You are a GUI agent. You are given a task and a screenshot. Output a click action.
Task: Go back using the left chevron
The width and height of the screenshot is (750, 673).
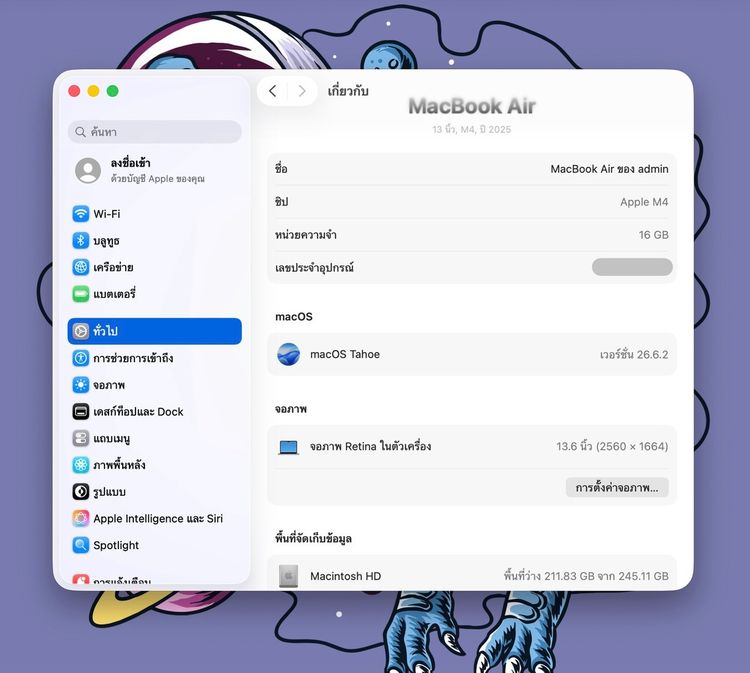(273, 91)
